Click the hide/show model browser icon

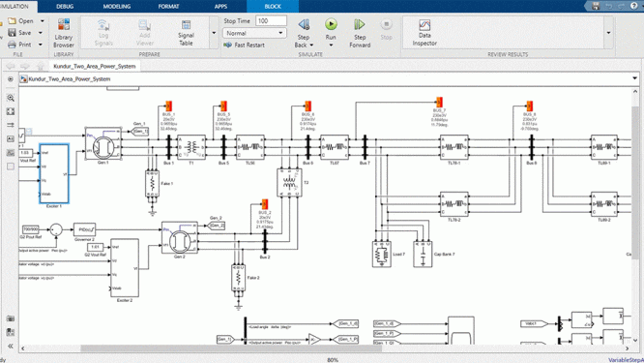point(11,79)
